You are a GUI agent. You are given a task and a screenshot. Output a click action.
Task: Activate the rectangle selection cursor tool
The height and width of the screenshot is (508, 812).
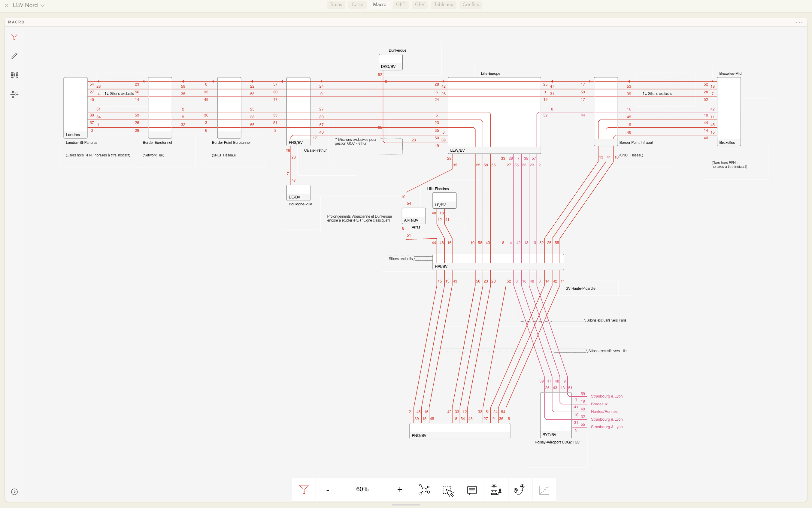click(448, 489)
